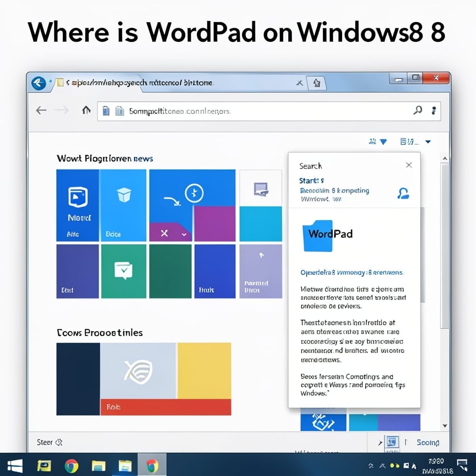Click the Search panel's inner scrollbar thumb
Viewport: 476px width, 476px height.
(x=422, y=255)
